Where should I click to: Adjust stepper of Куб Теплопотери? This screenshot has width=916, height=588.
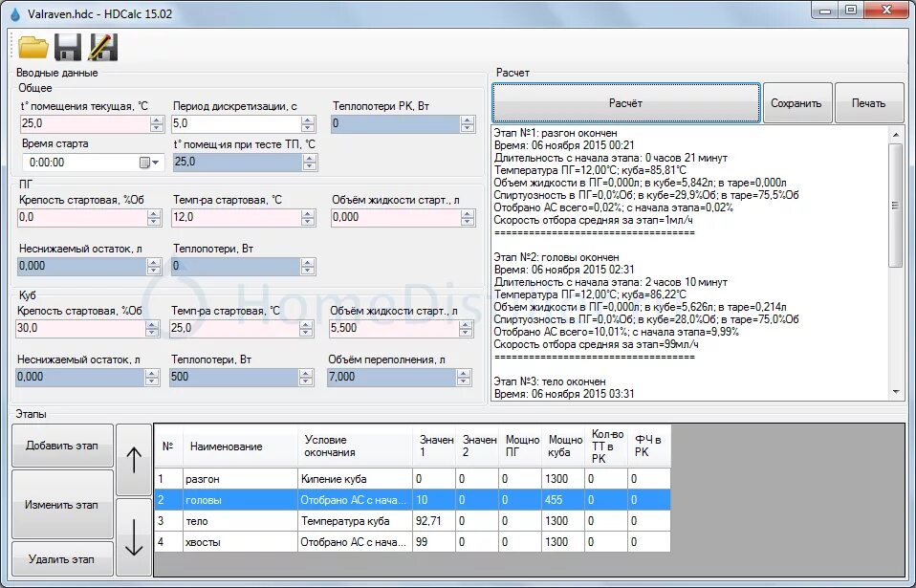click(306, 378)
